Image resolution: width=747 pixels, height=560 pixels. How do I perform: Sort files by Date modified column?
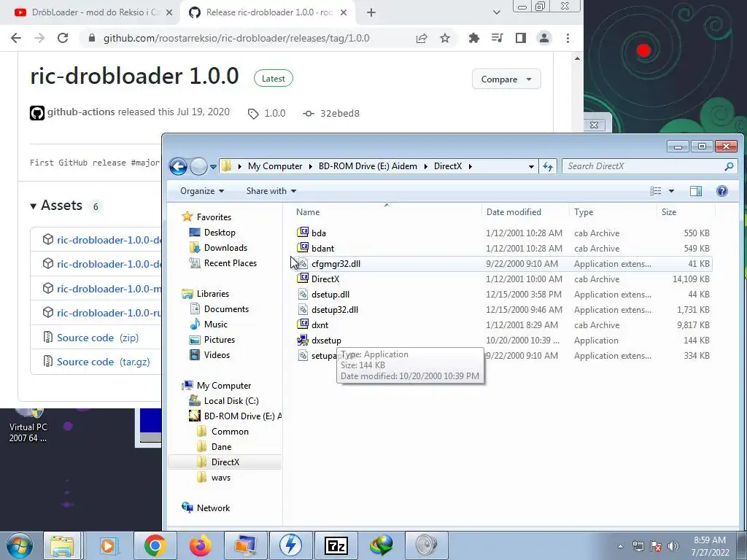coord(525,212)
